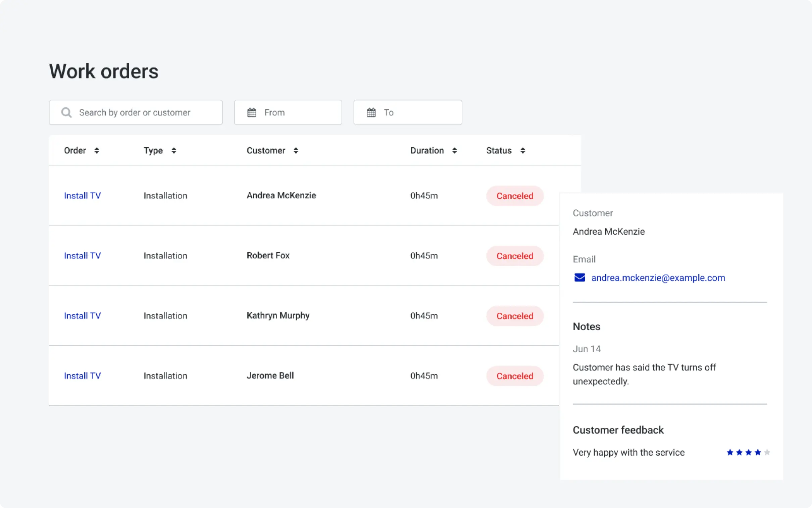This screenshot has width=812, height=508.
Task: Email andrea.mckenzie@example.com link
Action: point(658,278)
